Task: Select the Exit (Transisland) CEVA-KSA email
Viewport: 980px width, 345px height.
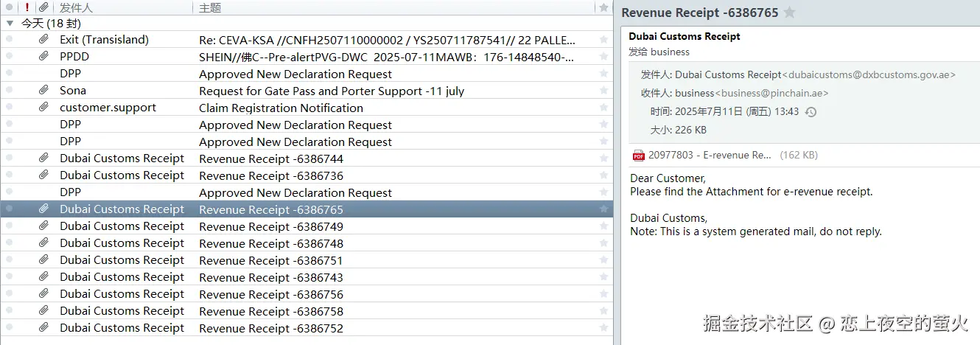Action: [387, 40]
